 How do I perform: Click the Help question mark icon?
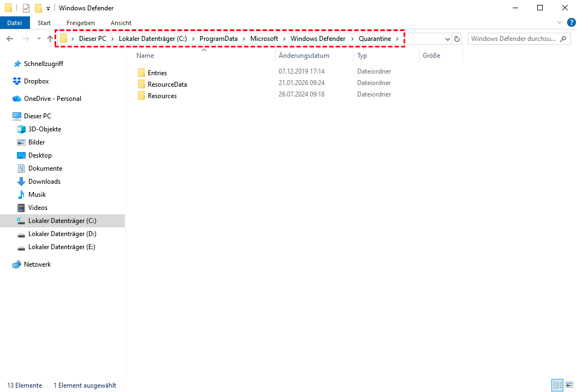point(572,22)
